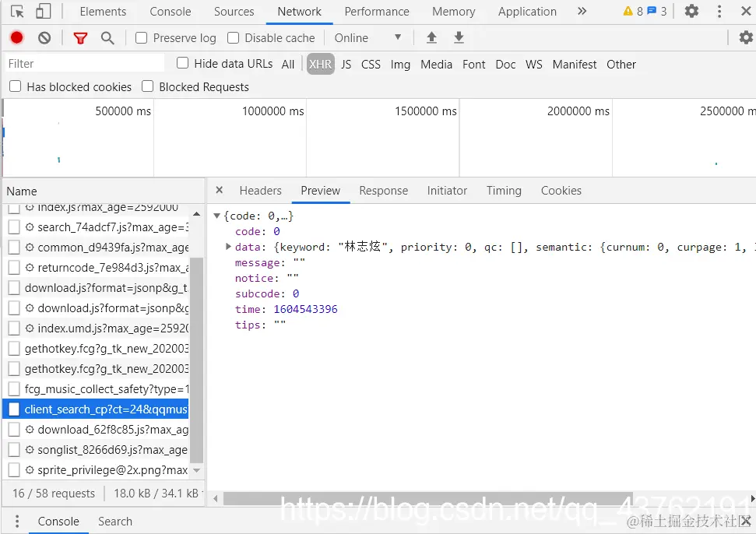756x534 pixels.
Task: Show the Response tab of request
Action: [x=383, y=191]
